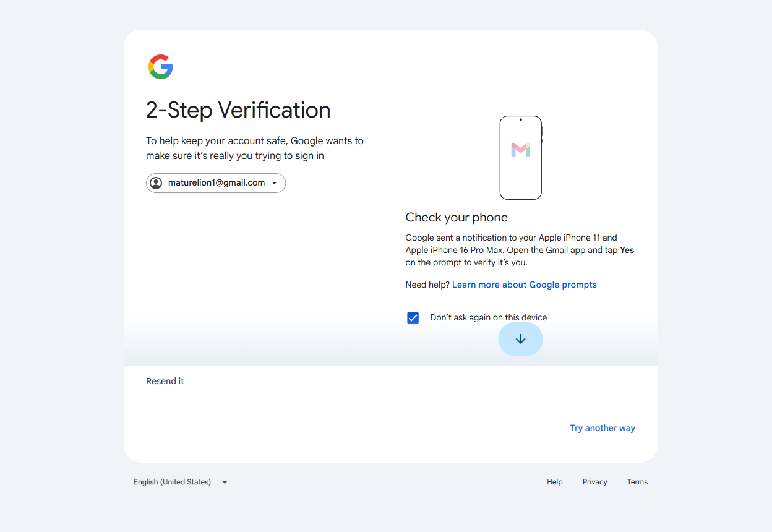Click the caret arrow beside the language name
Image resolution: width=772 pixels, height=532 pixels.
(225, 483)
